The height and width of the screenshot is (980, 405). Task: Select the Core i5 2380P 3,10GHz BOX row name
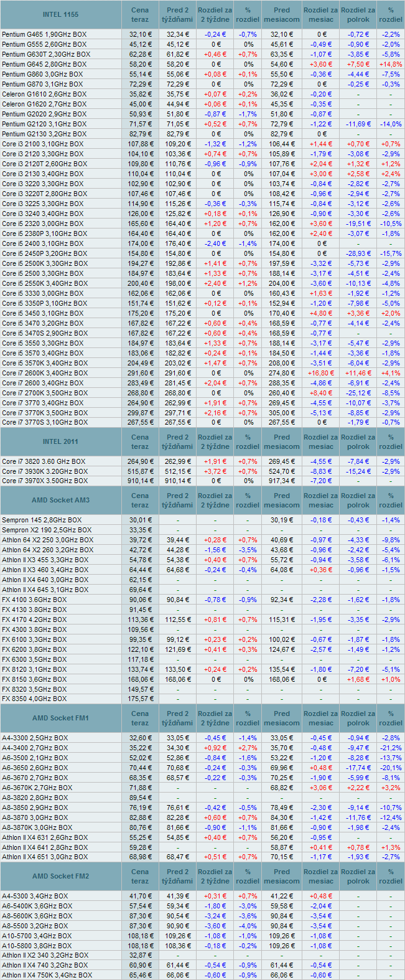[x=45, y=233]
